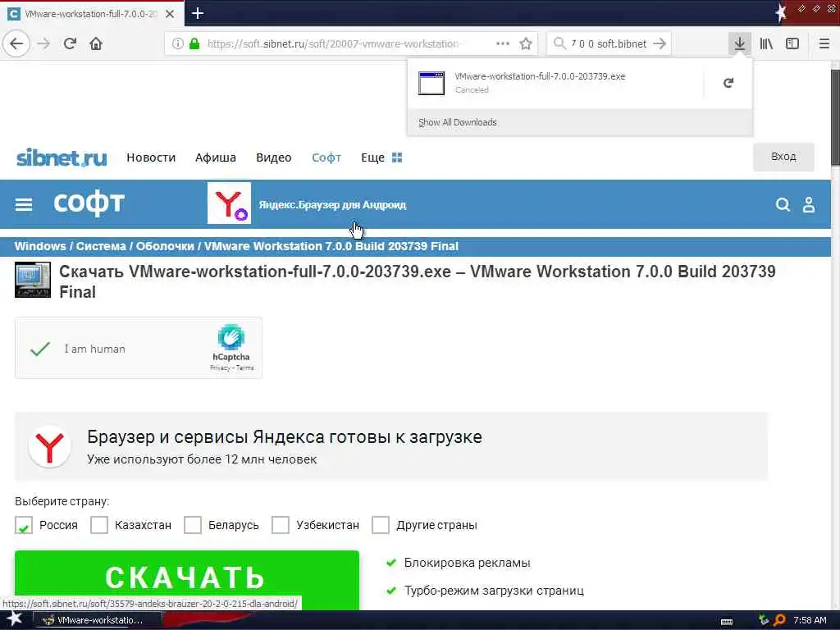Go back with the browser back arrow

click(x=16, y=43)
